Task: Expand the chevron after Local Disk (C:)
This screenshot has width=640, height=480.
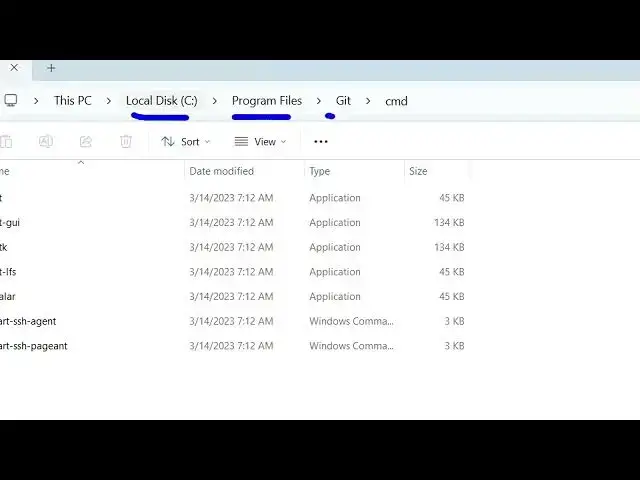Action: tap(215, 101)
